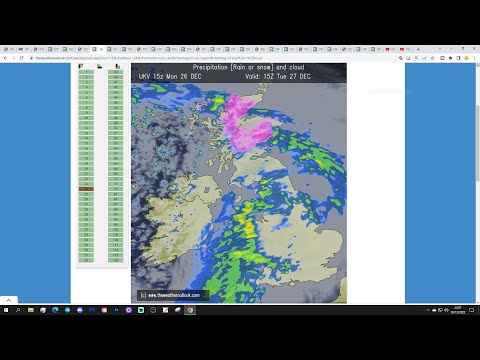Open the Windows Start menu
The height and width of the screenshot is (360, 480).
[6, 310]
